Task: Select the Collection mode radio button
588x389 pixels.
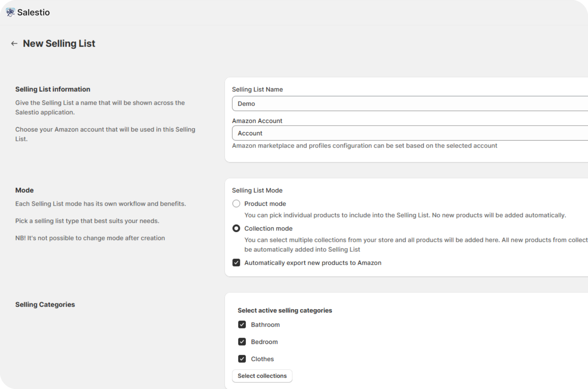Action: (x=236, y=229)
